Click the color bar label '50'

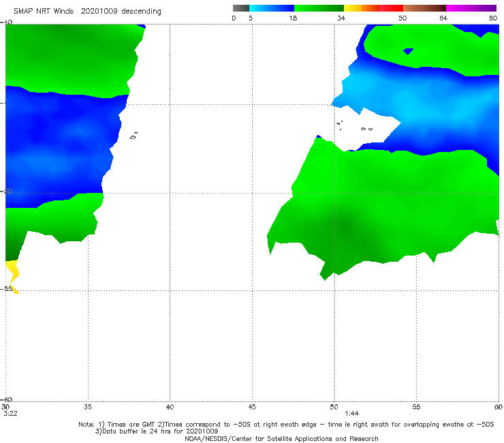tap(403, 18)
